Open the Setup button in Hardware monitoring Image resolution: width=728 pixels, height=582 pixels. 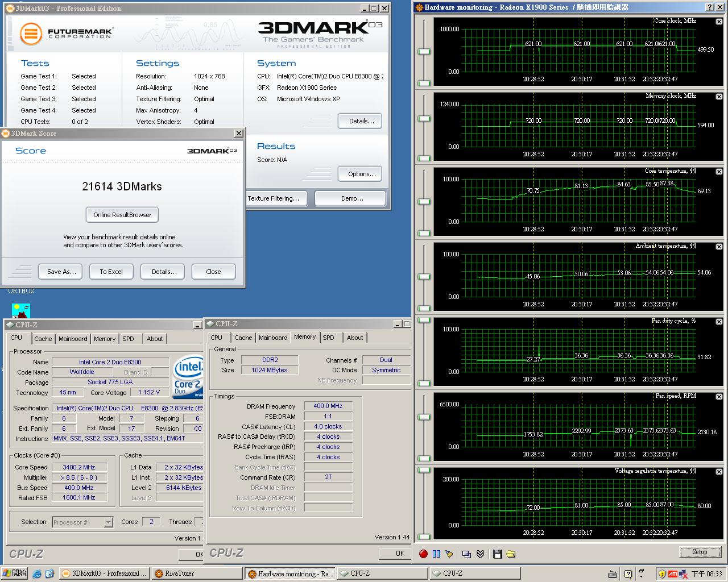pos(700,552)
